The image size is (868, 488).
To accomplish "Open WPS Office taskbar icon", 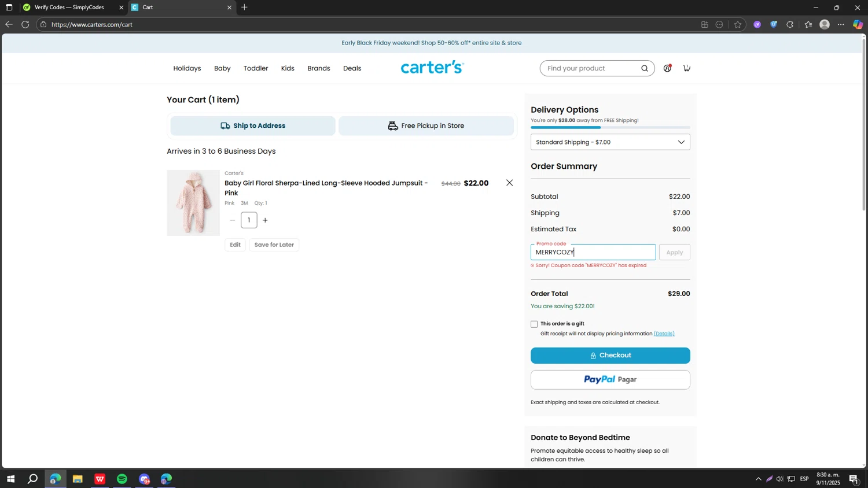I will [100, 479].
